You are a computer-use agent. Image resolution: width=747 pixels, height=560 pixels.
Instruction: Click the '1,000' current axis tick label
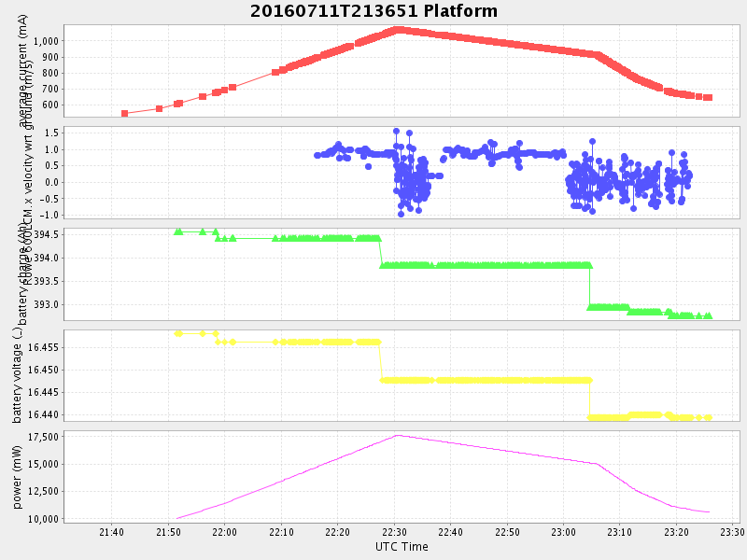44,41
